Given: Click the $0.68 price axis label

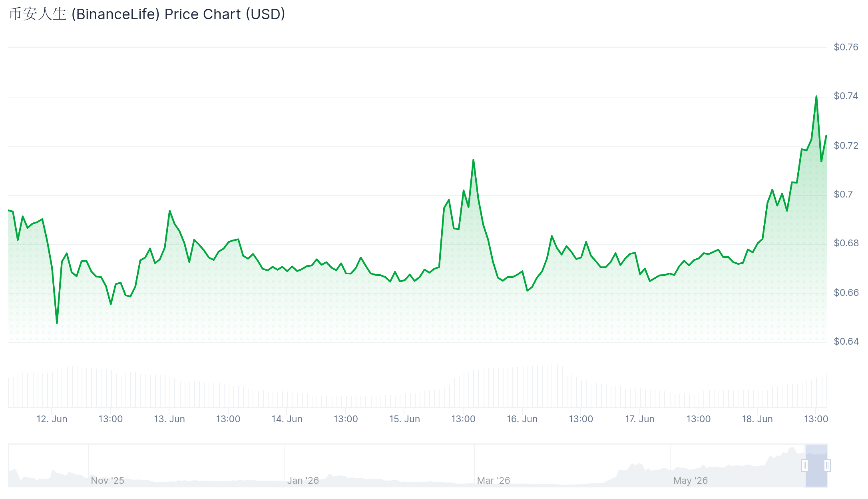Looking at the screenshot, I should pyautogui.click(x=846, y=243).
